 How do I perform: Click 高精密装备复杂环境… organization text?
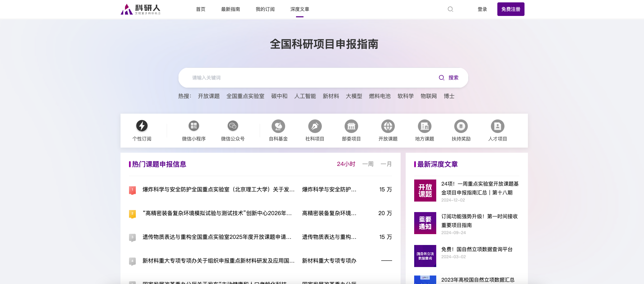pyautogui.click(x=329, y=213)
